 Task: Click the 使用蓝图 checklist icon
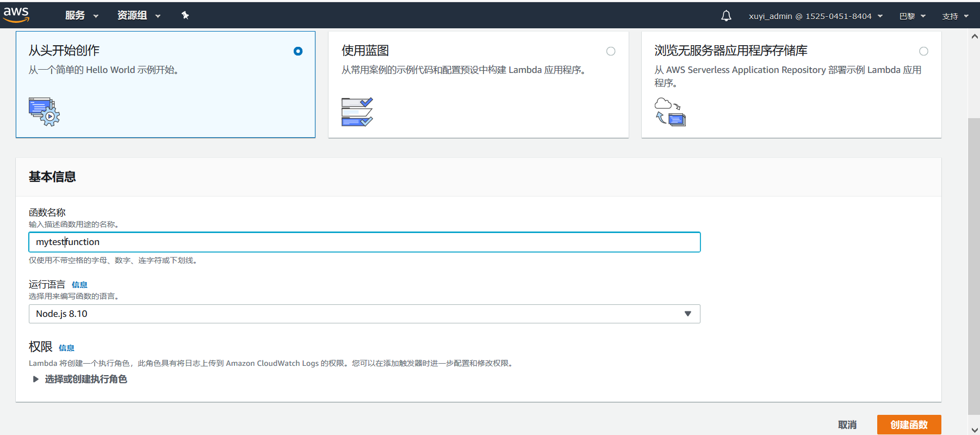(357, 112)
